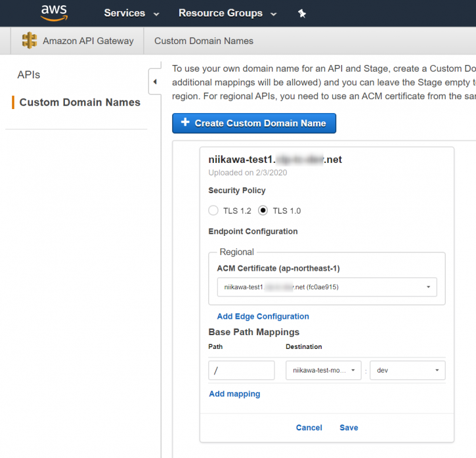Screen dimensions: 476x458
Task: Click the Amazon API Gateway icon
Action: click(x=30, y=41)
